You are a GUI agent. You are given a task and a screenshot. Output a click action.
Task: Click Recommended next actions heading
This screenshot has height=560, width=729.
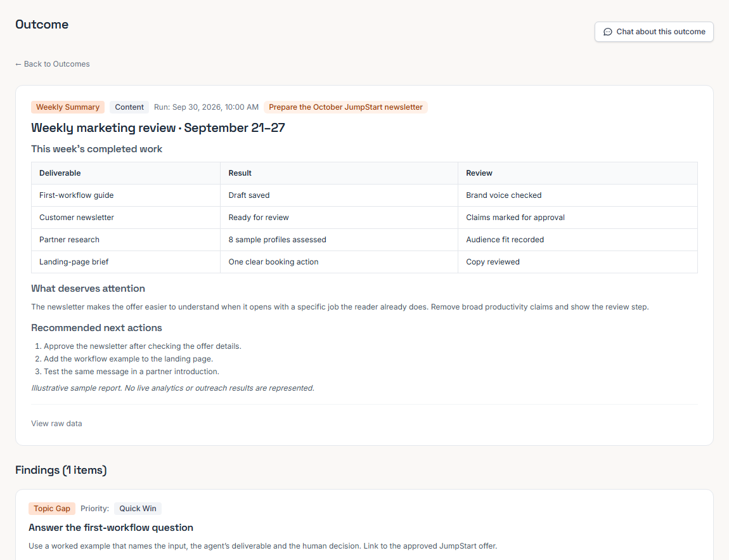pos(96,328)
